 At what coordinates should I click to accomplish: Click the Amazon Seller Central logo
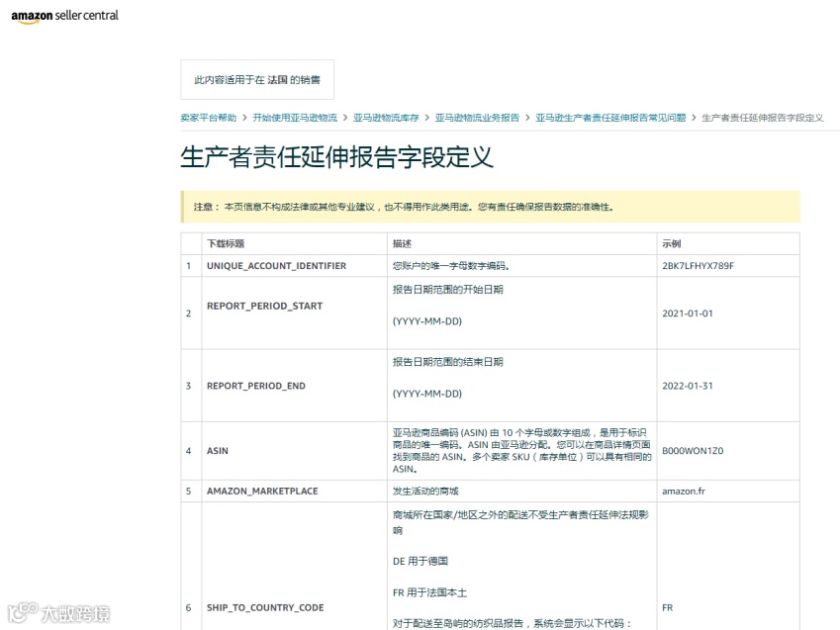(65, 16)
